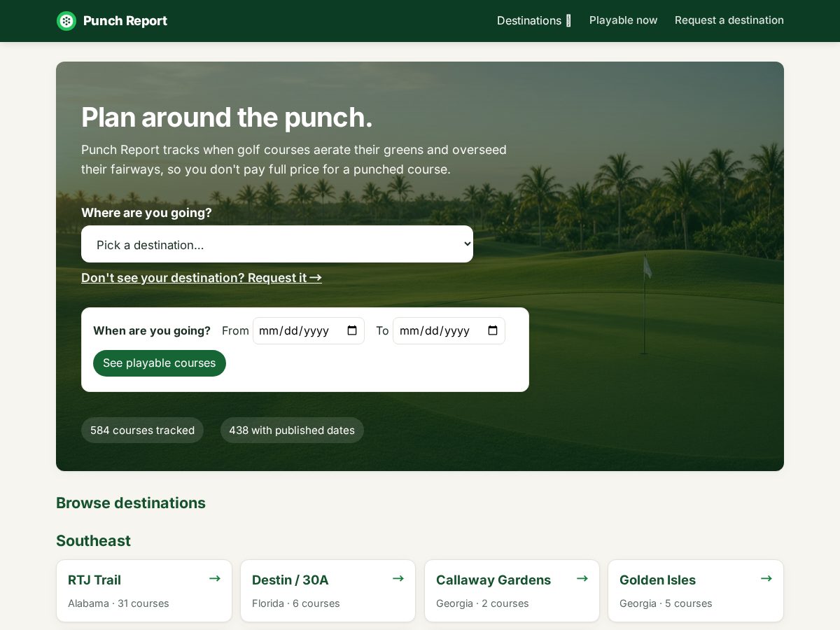This screenshot has height=630, width=840.
Task: Open the RTJ Trail destination card
Action: pos(144,591)
